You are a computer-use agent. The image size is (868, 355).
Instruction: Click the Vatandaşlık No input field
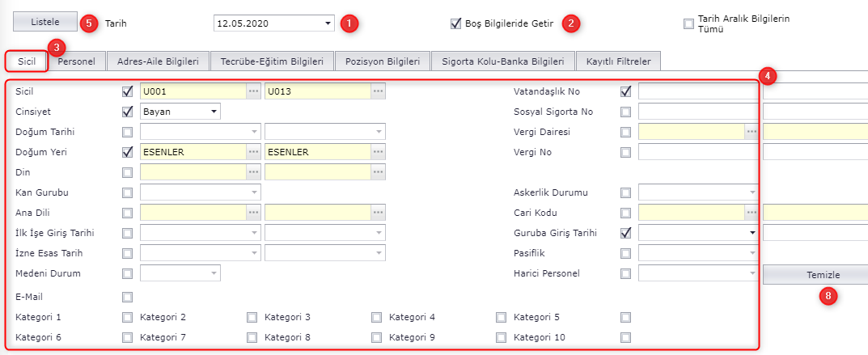[x=698, y=91]
